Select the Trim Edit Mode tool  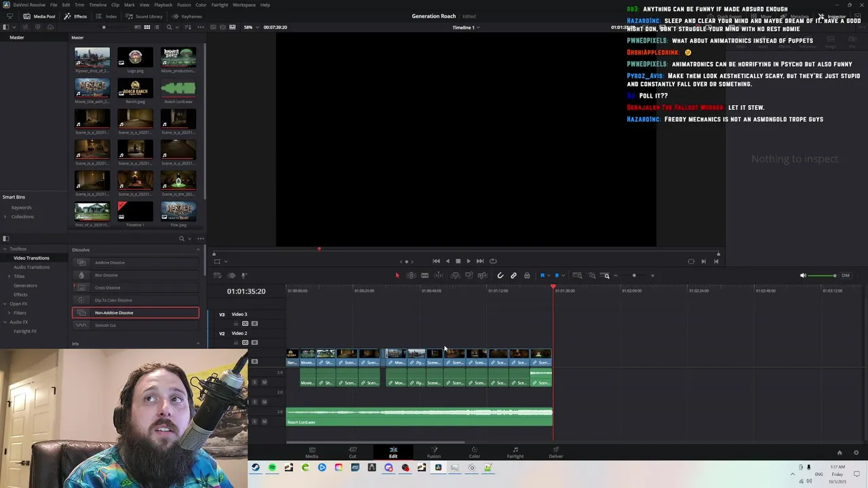coord(411,275)
